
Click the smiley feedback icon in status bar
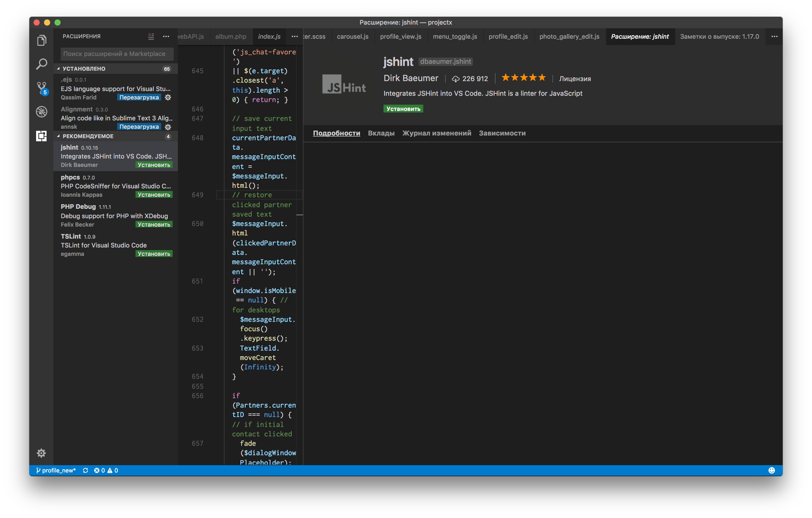click(772, 470)
